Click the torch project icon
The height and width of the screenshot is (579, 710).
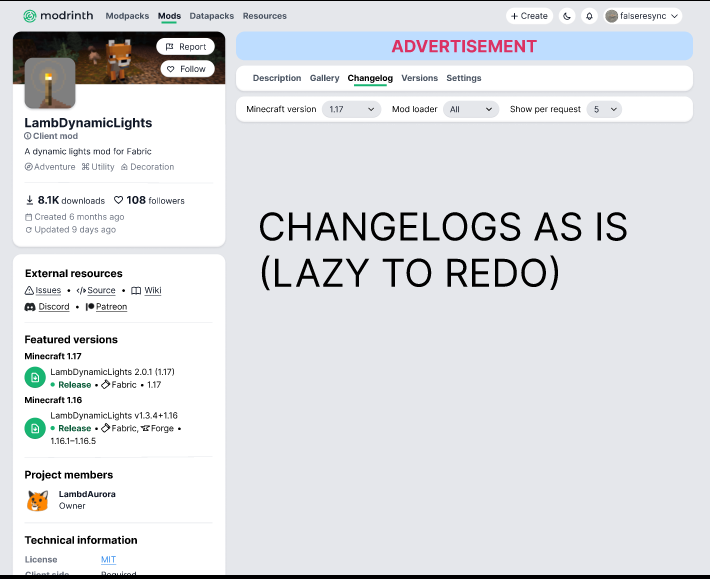tap(50, 83)
